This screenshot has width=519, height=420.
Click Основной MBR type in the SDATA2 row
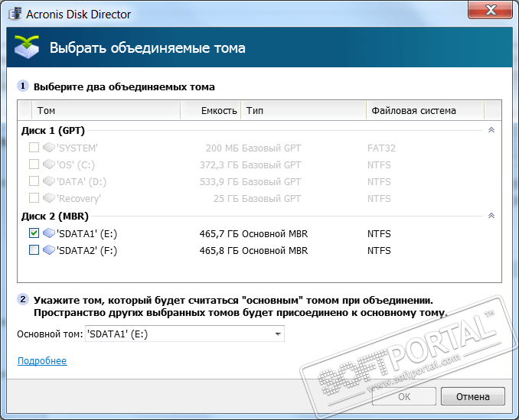click(275, 251)
